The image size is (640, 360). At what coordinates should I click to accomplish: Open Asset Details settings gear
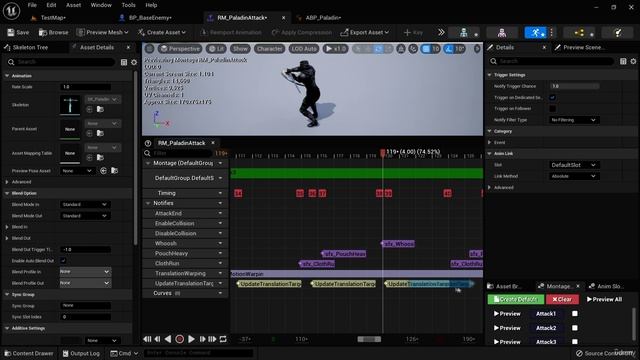pos(134,62)
